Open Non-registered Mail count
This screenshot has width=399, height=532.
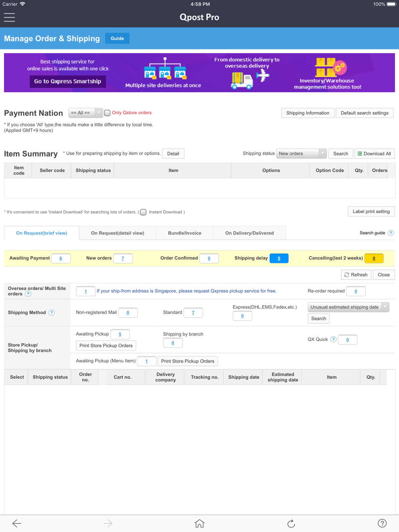point(128,313)
